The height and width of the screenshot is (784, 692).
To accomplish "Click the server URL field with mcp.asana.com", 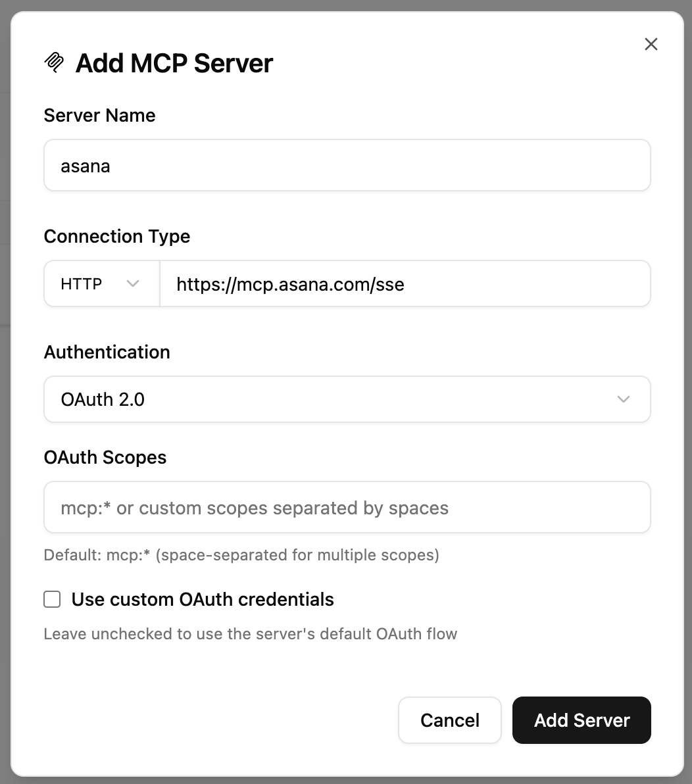I will coord(405,283).
